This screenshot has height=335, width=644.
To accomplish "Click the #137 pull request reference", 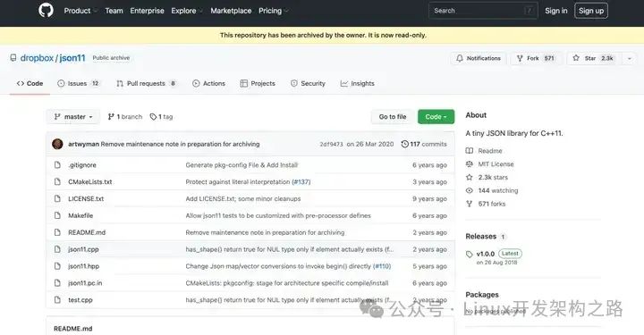I will click(301, 181).
